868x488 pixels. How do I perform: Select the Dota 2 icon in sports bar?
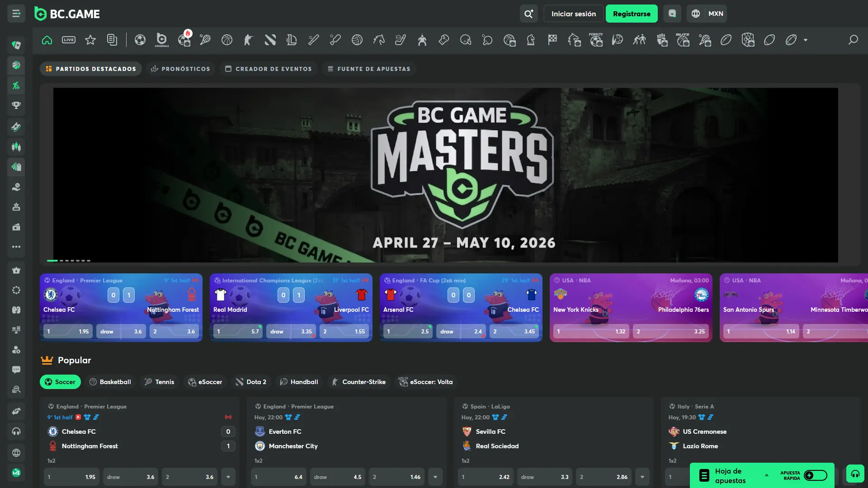pyautogui.click(x=270, y=40)
